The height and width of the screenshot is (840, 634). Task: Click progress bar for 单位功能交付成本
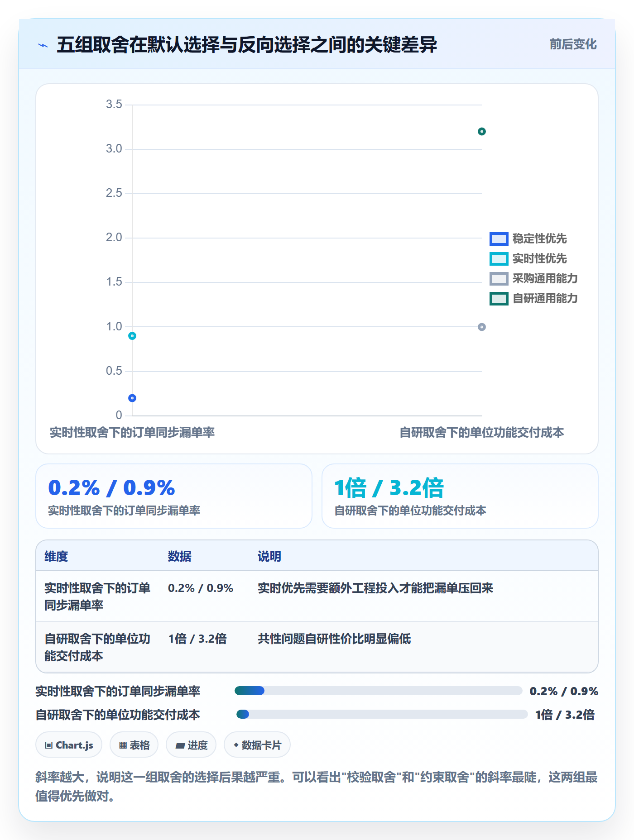click(x=382, y=714)
